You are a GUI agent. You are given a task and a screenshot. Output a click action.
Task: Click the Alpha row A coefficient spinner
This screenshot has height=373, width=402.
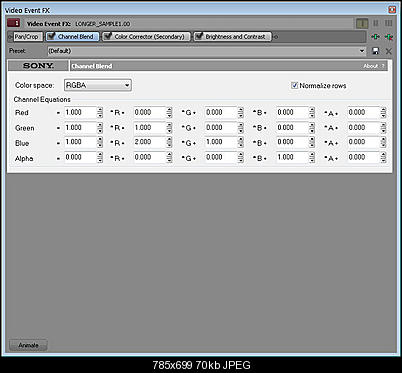click(x=312, y=157)
